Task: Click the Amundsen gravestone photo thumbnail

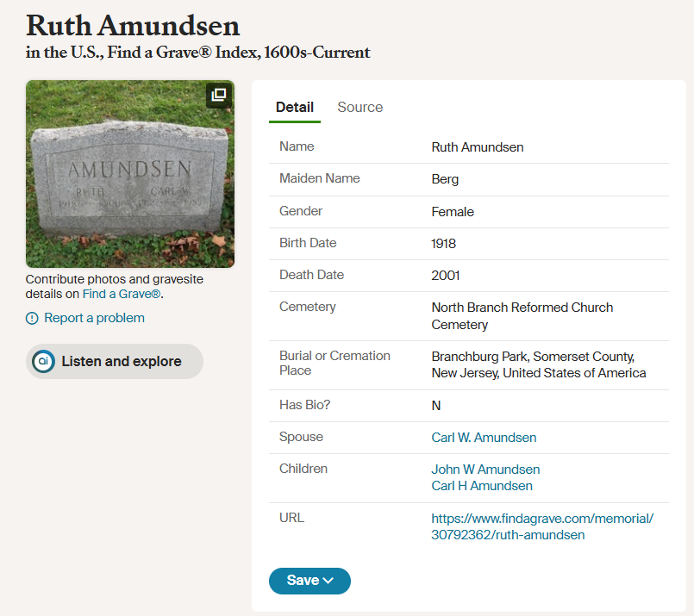Action: tap(129, 173)
